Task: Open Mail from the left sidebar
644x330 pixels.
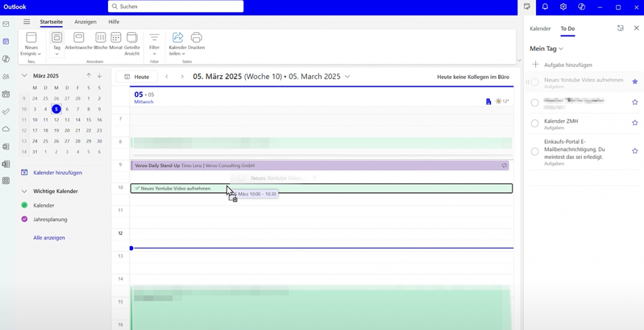Action: (x=6, y=25)
